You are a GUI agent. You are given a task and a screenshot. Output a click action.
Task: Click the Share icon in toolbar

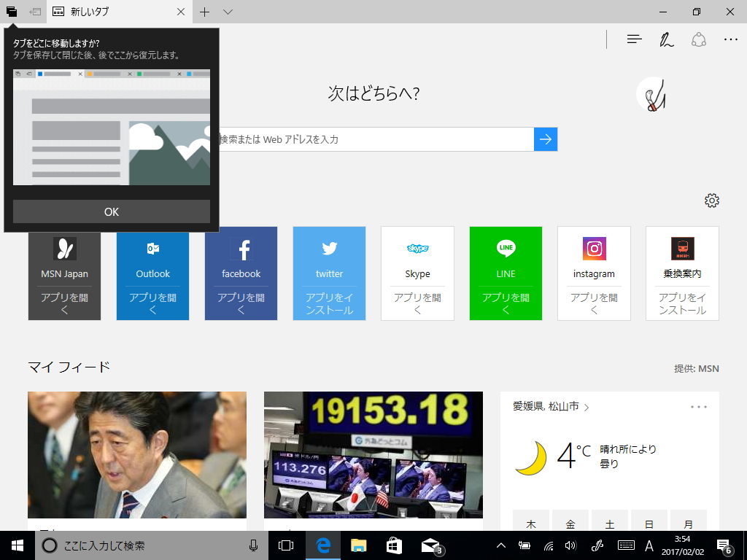(x=698, y=39)
